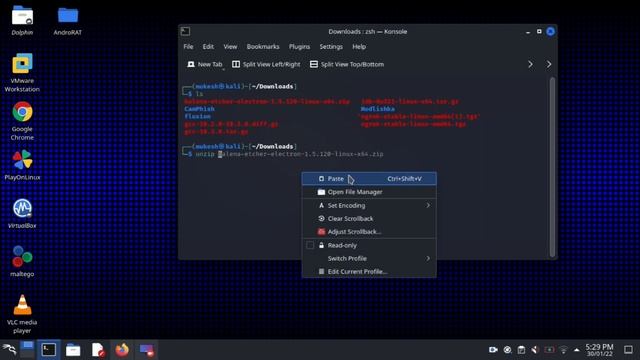The width and height of the screenshot is (640, 360).
Task: Click the show desktop button in taskbar
Action: pos(629,350)
